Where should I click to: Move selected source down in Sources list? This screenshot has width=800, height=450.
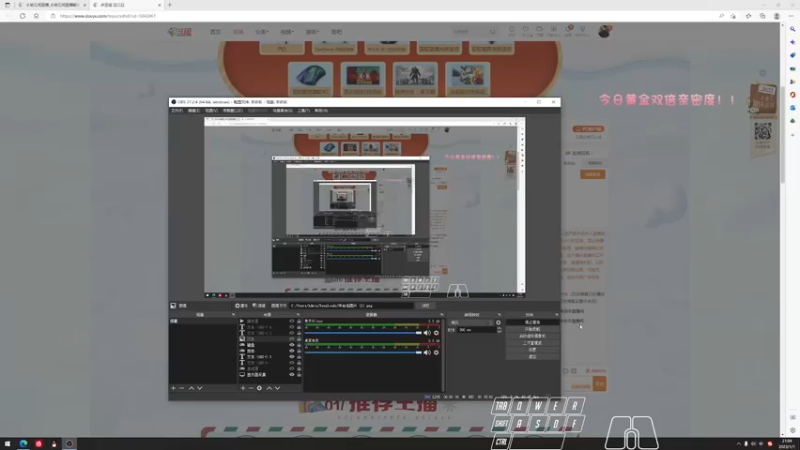pyautogui.click(x=278, y=388)
